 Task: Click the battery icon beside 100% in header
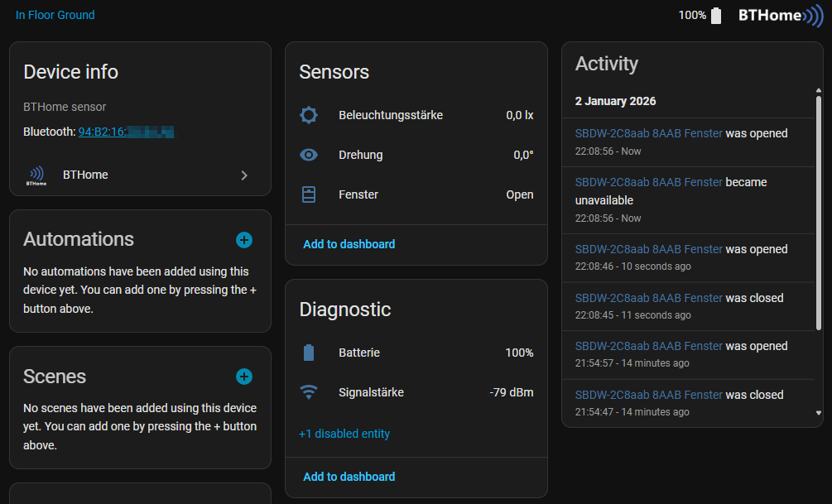pos(716,15)
